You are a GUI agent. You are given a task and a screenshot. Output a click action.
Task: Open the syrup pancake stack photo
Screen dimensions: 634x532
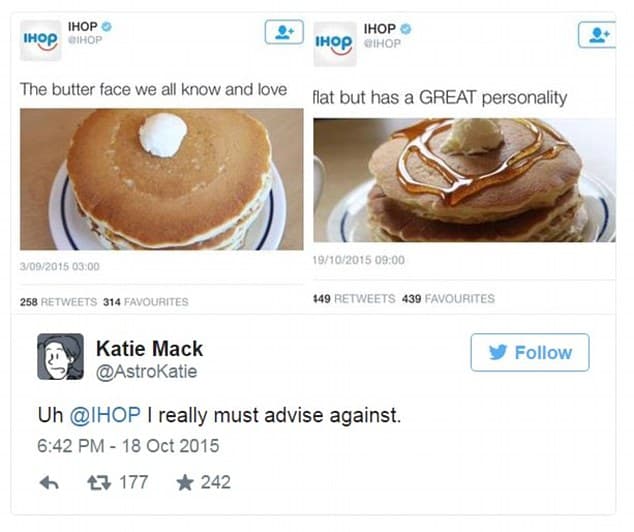pos(465,180)
